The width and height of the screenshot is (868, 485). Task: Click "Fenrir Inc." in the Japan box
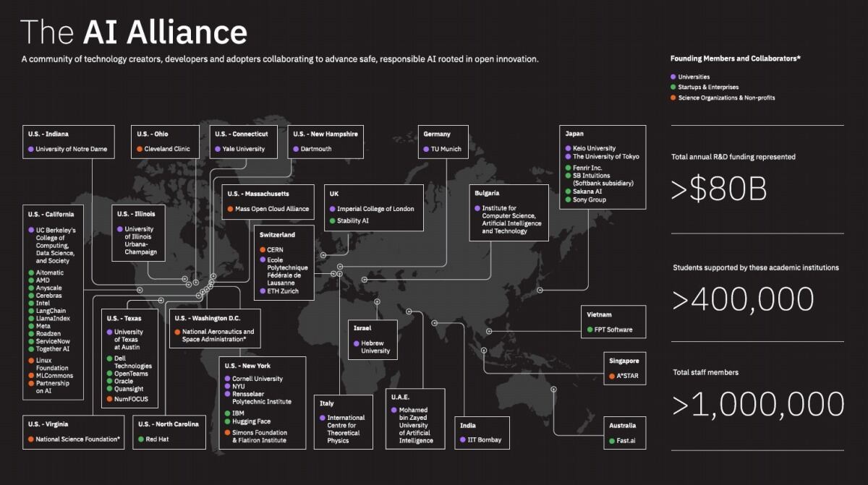587,168
